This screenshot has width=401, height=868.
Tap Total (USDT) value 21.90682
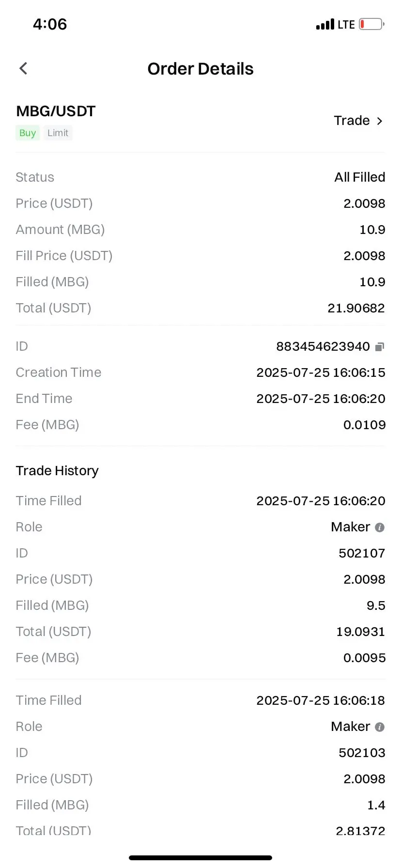tap(356, 308)
